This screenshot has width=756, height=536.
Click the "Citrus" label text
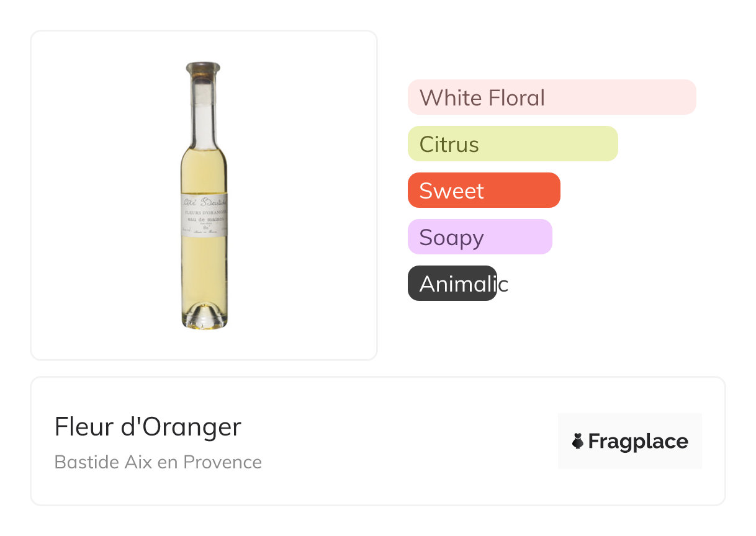449,144
